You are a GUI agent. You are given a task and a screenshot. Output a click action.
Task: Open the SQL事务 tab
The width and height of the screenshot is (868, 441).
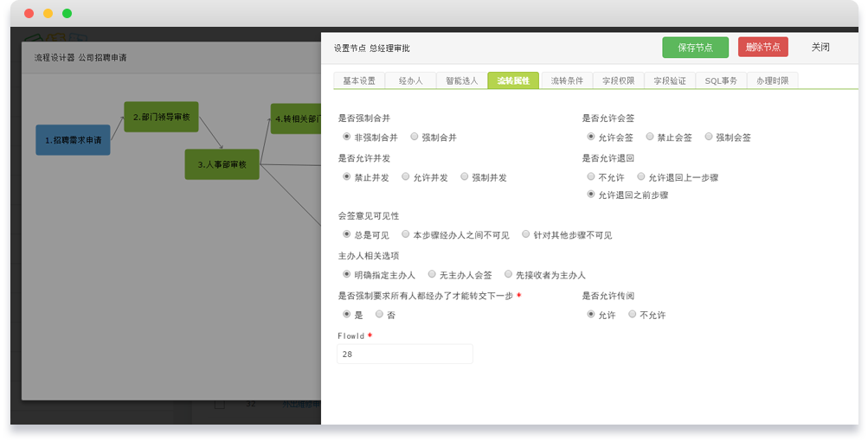point(720,80)
